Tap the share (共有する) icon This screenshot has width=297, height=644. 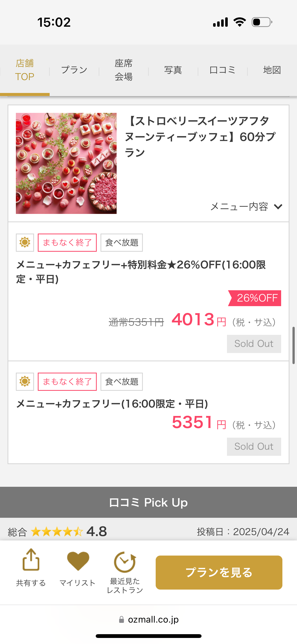click(x=31, y=560)
